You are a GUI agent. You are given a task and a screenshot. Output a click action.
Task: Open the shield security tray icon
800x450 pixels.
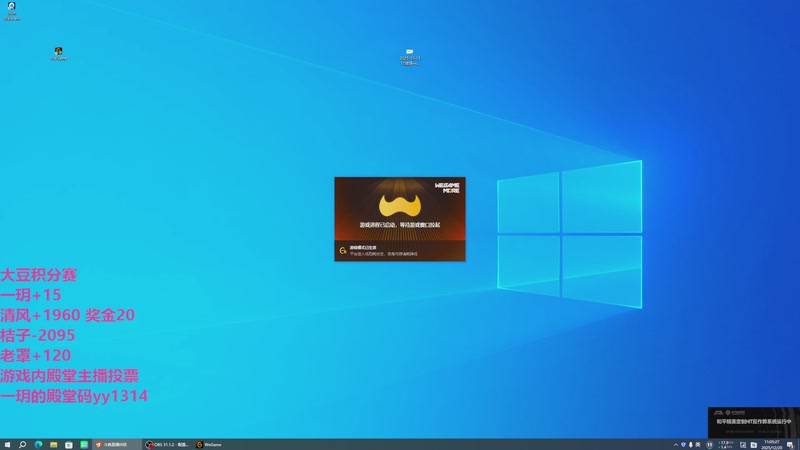click(683, 445)
